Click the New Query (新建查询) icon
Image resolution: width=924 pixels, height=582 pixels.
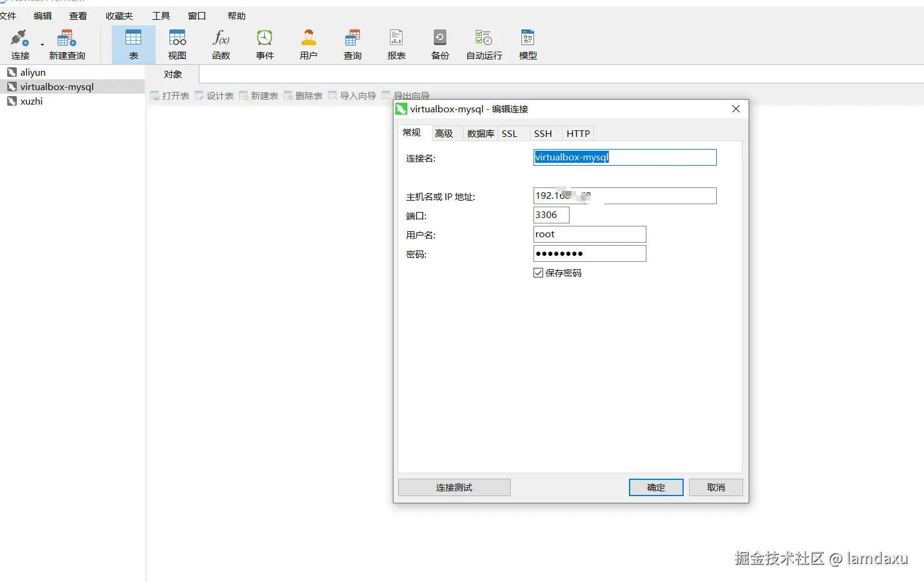[67, 44]
